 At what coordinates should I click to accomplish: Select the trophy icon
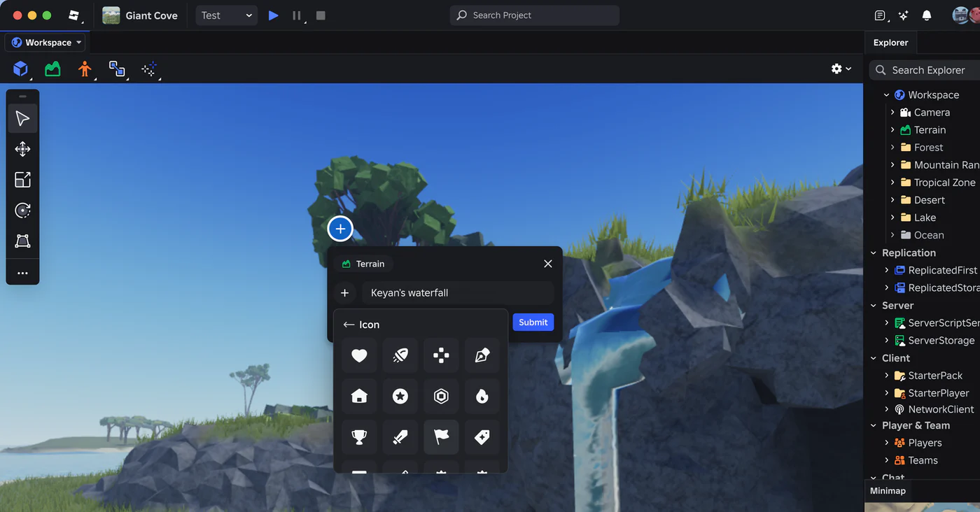(359, 437)
